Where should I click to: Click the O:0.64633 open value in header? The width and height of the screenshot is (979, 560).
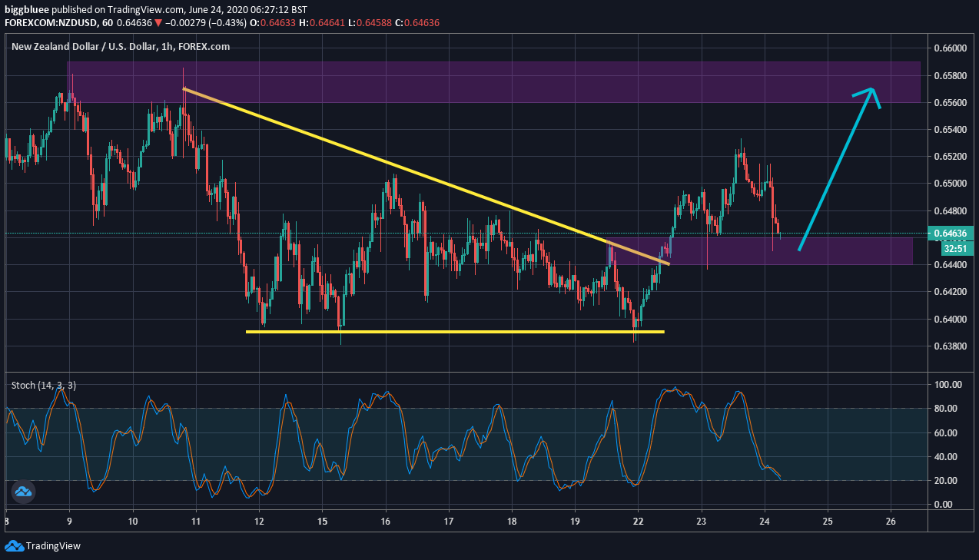click(271, 23)
